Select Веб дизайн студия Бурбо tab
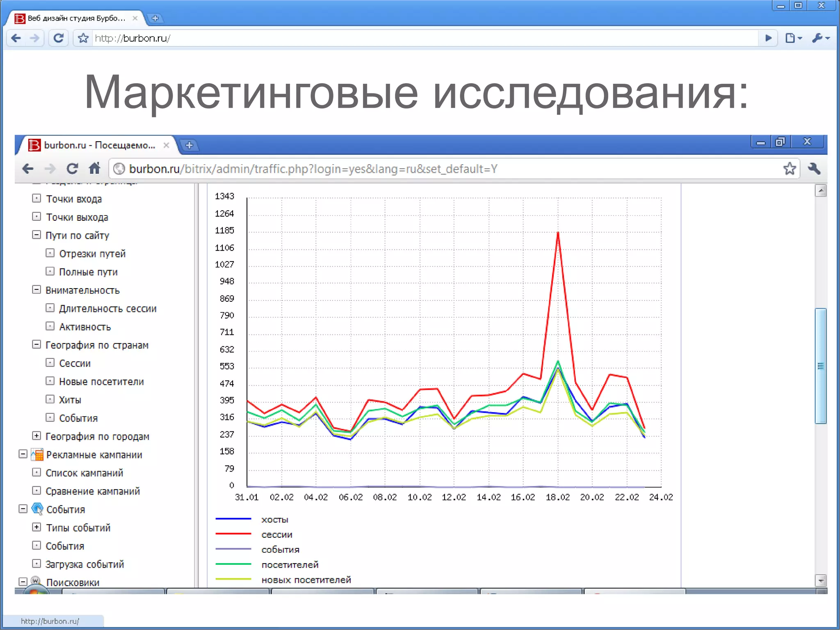 (76, 18)
